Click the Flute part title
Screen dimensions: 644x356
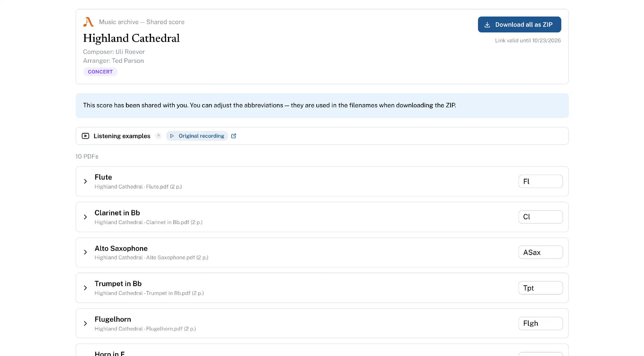point(103,177)
